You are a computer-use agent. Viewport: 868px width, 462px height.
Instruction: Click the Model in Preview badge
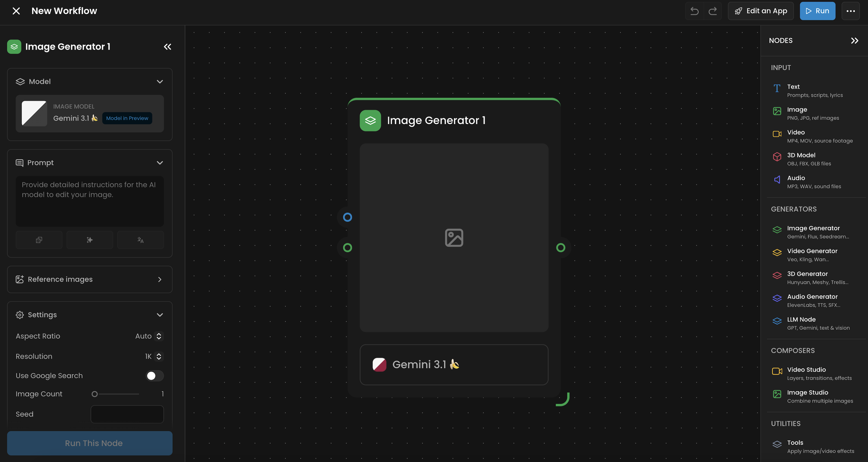tap(127, 118)
